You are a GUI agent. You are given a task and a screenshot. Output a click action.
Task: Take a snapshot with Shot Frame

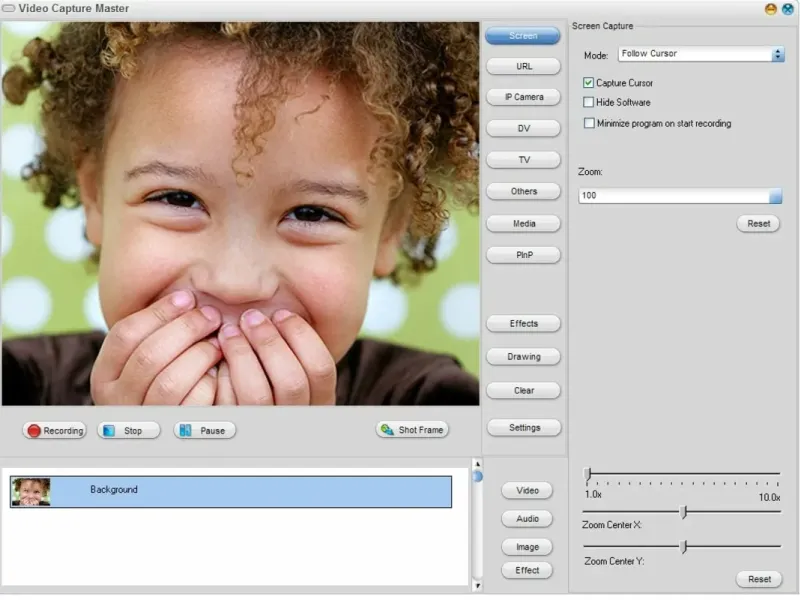pyautogui.click(x=412, y=430)
